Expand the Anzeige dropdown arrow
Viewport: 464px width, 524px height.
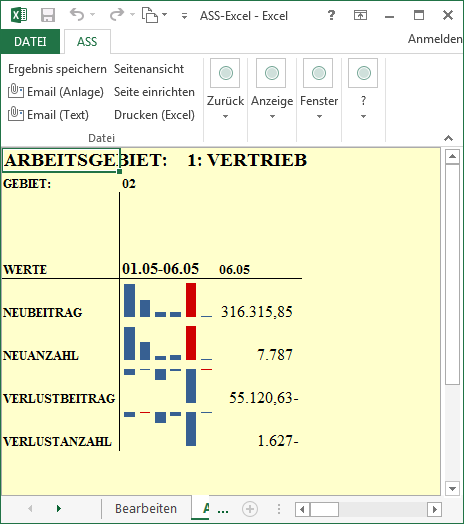[x=272, y=116]
